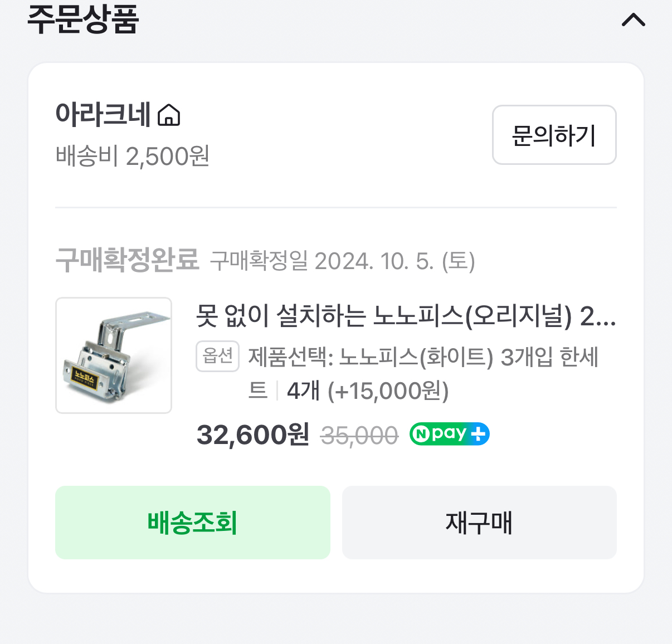Open the 노노피스 bracket product thumbnail
Screen dimensions: 672x644
coord(114,355)
